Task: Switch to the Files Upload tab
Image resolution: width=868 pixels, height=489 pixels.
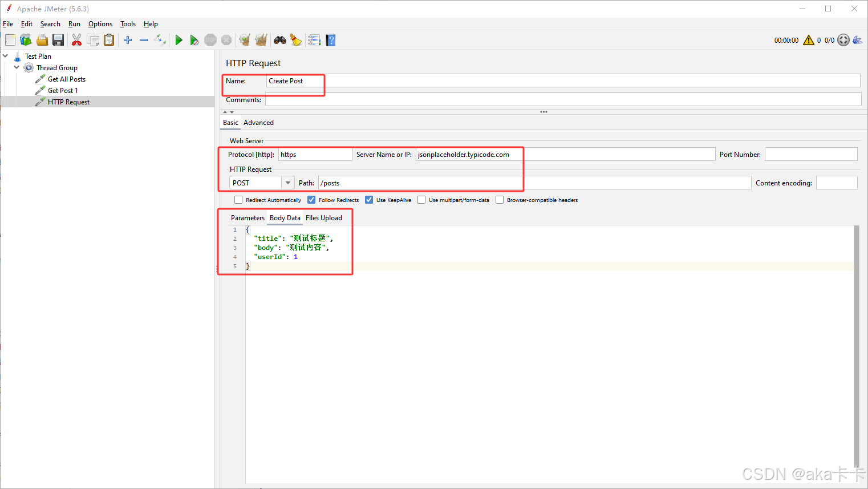Action: click(x=324, y=218)
